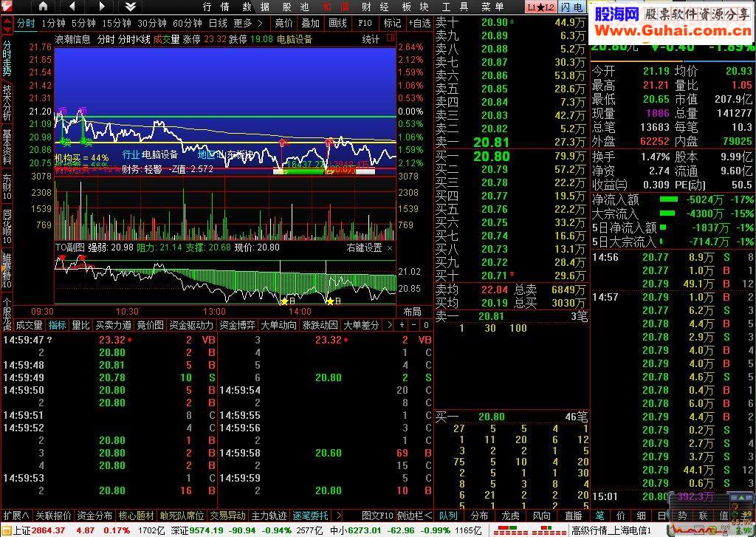Open the F10 company info button
The image size is (756, 537).
click(x=365, y=23)
